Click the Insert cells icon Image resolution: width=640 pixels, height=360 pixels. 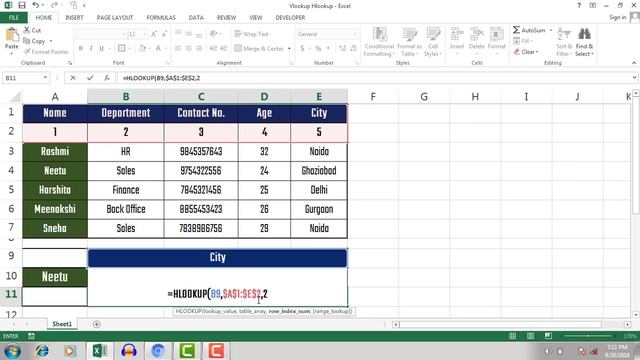pos(457,35)
